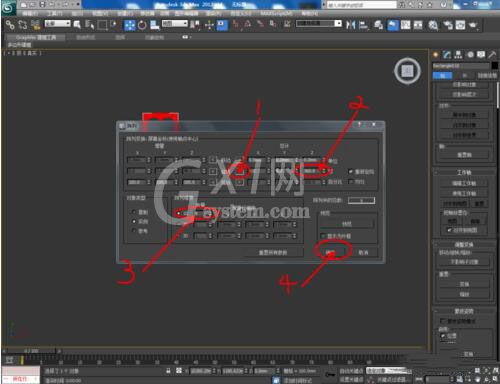Image resolution: width=500 pixels, height=384 pixels.
Task: Click the search box in title bar
Action: coord(361,4)
